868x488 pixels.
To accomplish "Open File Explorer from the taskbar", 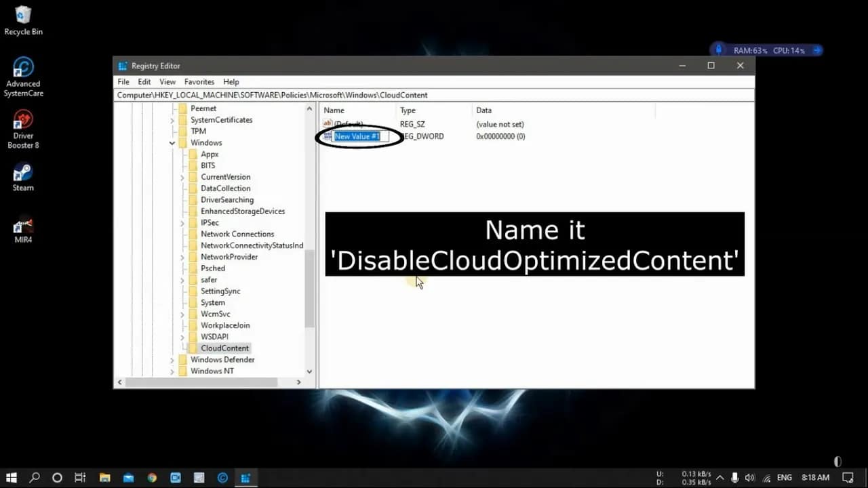I will coord(104,477).
